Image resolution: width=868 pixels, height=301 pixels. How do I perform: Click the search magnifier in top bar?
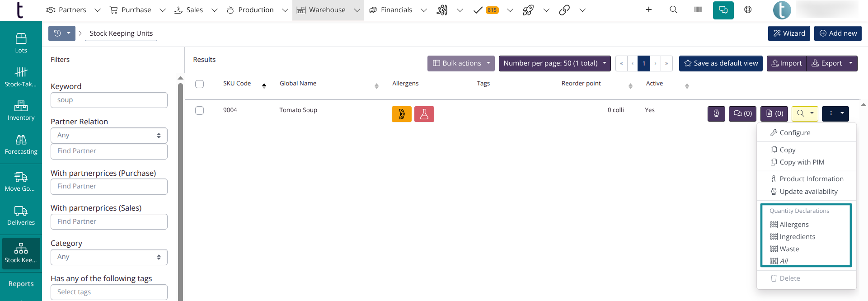673,10
